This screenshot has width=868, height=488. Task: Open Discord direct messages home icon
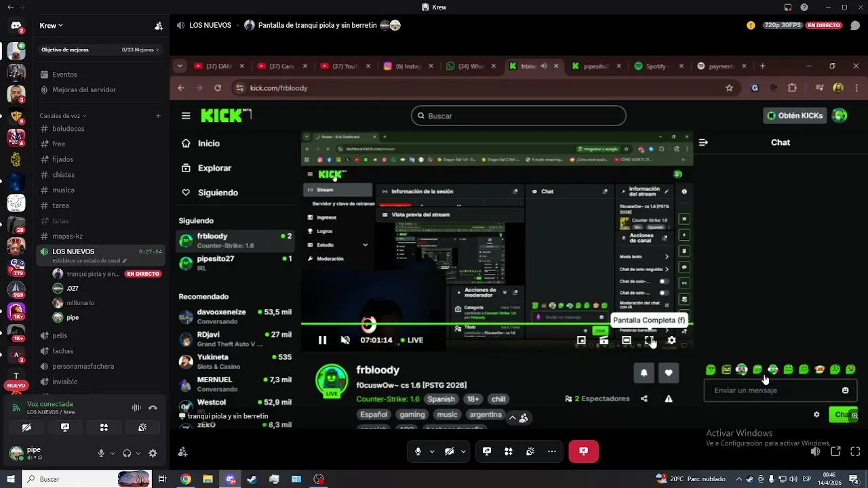(x=16, y=26)
